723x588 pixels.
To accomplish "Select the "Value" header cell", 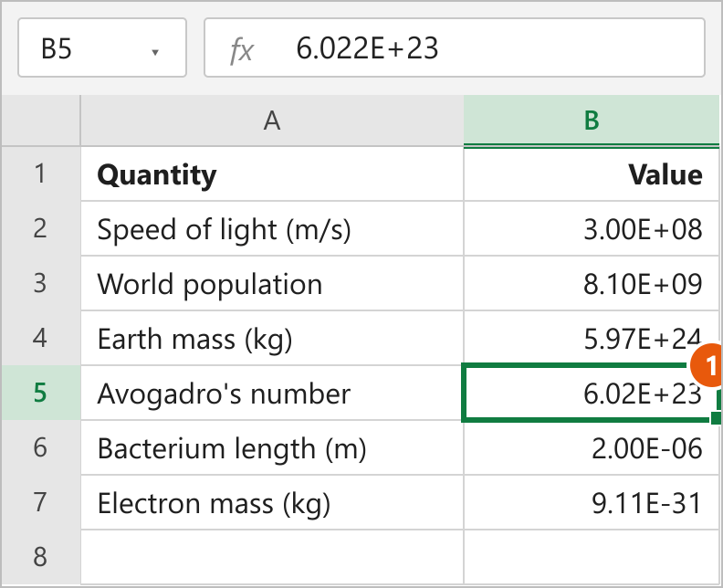I will (x=592, y=173).
